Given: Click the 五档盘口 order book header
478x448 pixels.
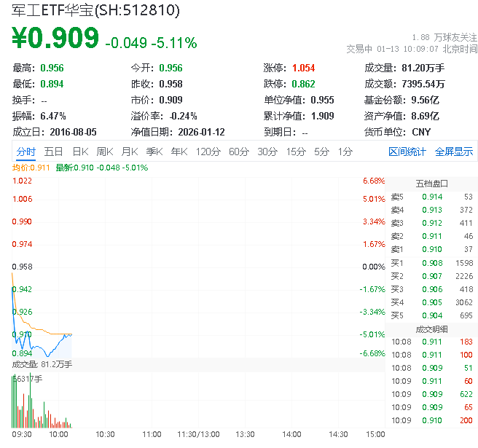Looking at the screenshot, I should (x=431, y=184).
